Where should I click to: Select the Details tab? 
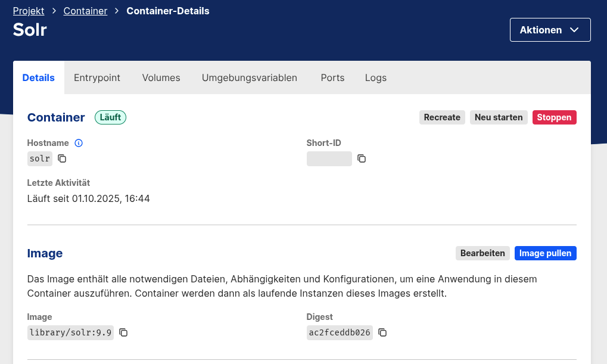[39, 77]
